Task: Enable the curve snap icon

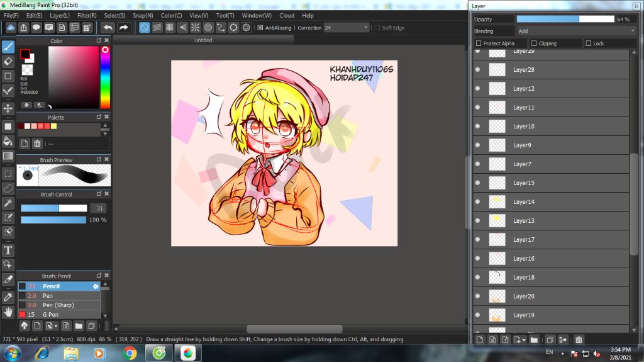Action: click(x=221, y=28)
